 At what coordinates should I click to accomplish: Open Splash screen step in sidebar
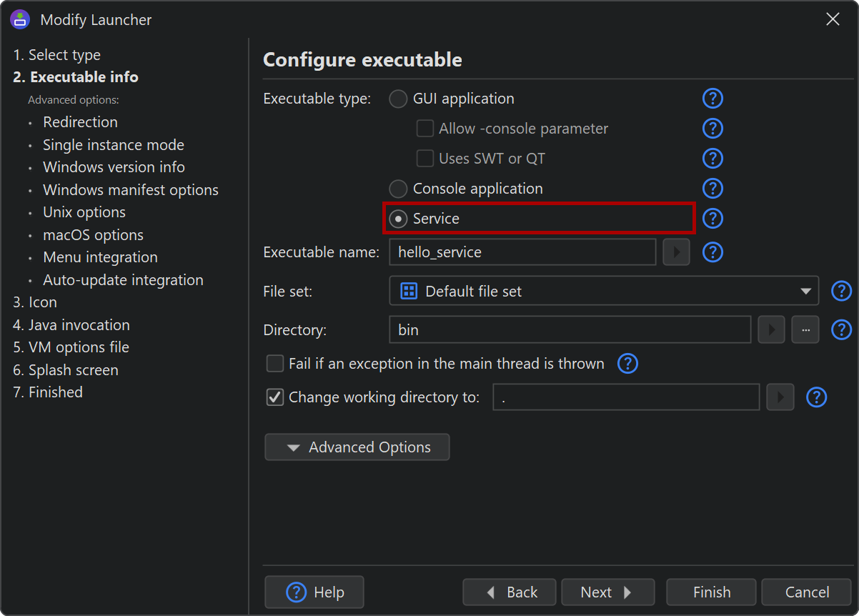click(x=66, y=370)
